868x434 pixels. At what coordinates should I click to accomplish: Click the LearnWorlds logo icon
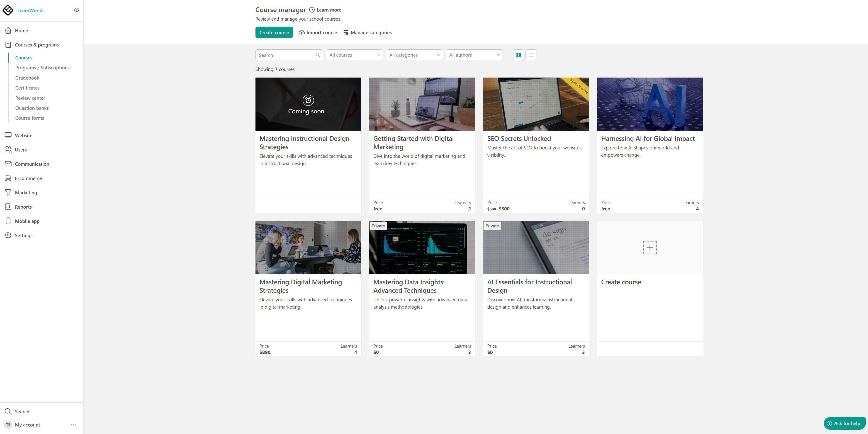point(8,10)
